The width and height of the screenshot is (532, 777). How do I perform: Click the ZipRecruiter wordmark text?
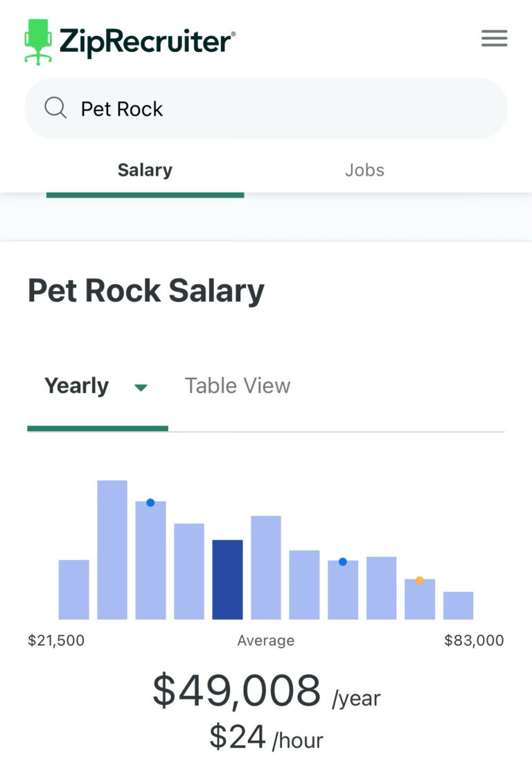147,42
